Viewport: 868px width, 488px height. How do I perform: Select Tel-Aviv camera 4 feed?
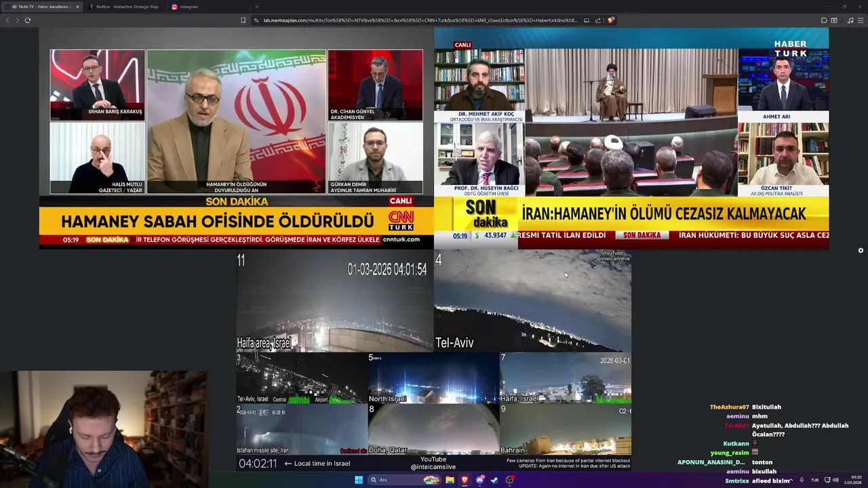coord(532,301)
